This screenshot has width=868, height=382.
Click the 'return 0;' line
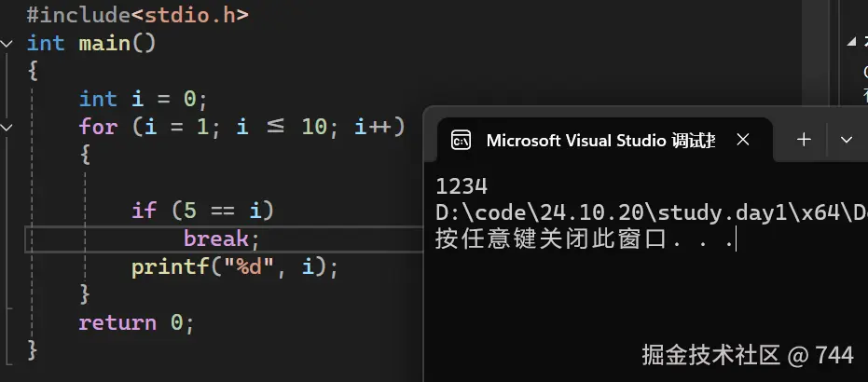(136, 322)
